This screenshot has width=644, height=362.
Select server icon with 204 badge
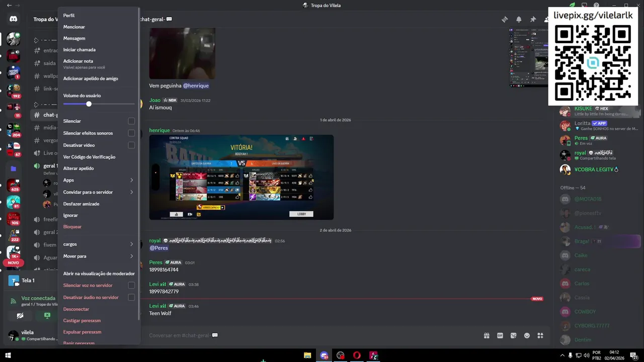click(x=14, y=130)
